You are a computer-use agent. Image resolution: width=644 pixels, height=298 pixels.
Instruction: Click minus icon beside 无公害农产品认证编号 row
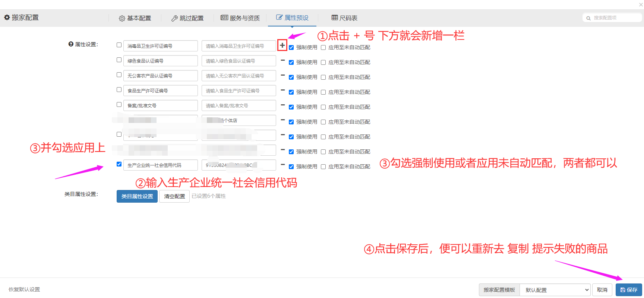point(283,75)
